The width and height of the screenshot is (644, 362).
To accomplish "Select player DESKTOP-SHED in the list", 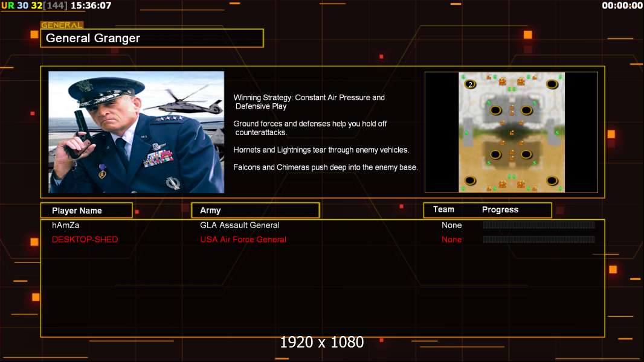I will pyautogui.click(x=85, y=240).
